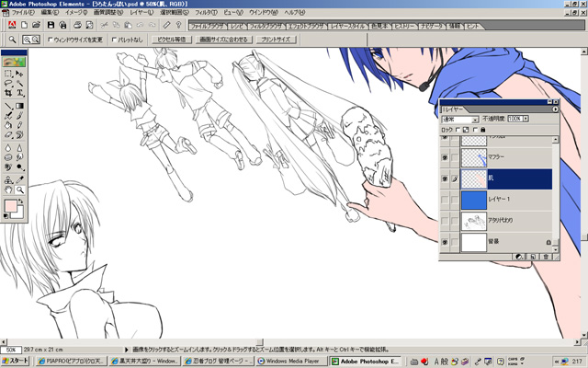Viewport: 588px width, 368px height.
Task: Select the Eyedropper tool
Action: 19,180
